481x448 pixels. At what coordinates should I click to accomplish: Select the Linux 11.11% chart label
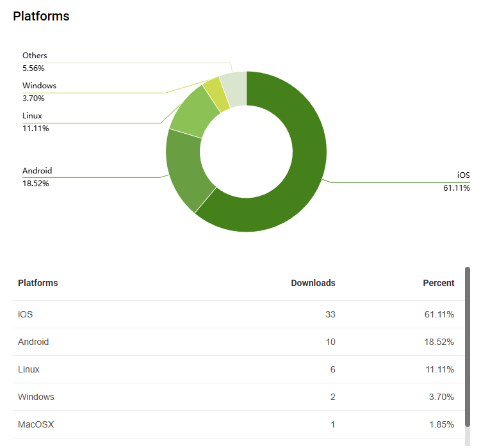click(x=35, y=122)
